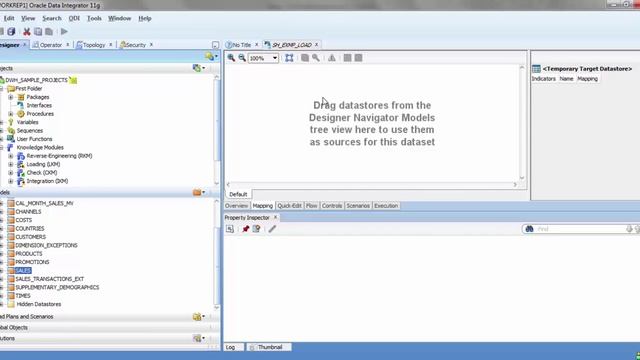The image size is (640, 360).
Task: Expand the Check (CKM) node
Action: point(11,173)
